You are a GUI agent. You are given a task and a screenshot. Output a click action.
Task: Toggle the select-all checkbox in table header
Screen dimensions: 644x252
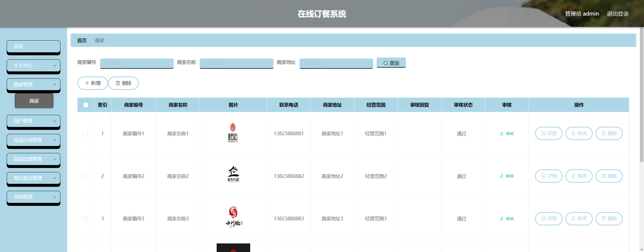[x=86, y=105]
